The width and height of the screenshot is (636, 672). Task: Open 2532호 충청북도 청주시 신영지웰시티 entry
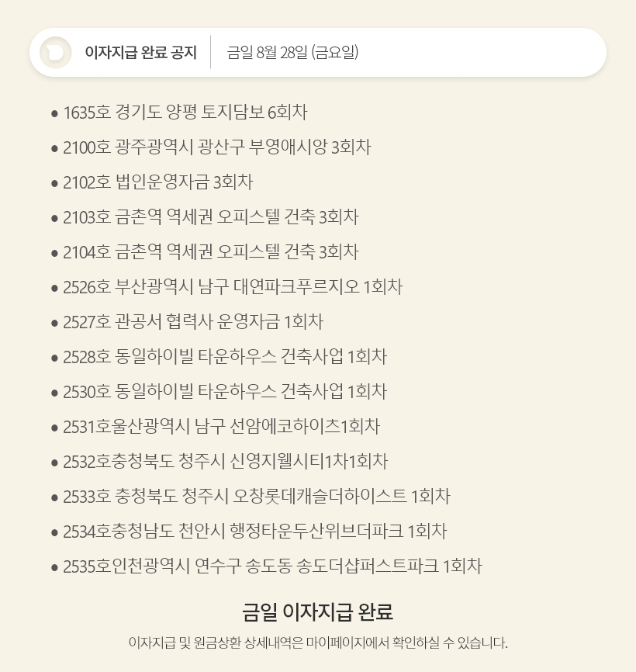tap(226, 462)
